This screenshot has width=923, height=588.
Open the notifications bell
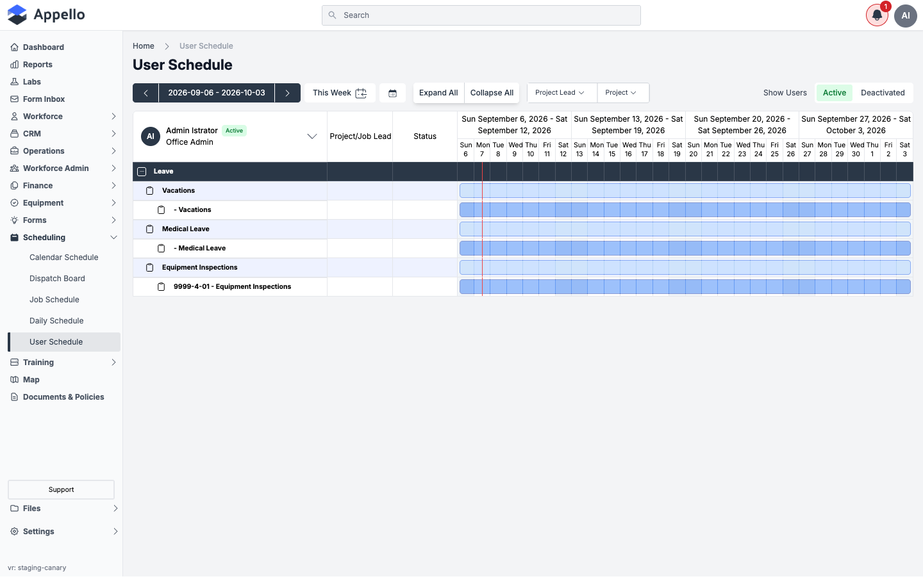click(x=877, y=15)
